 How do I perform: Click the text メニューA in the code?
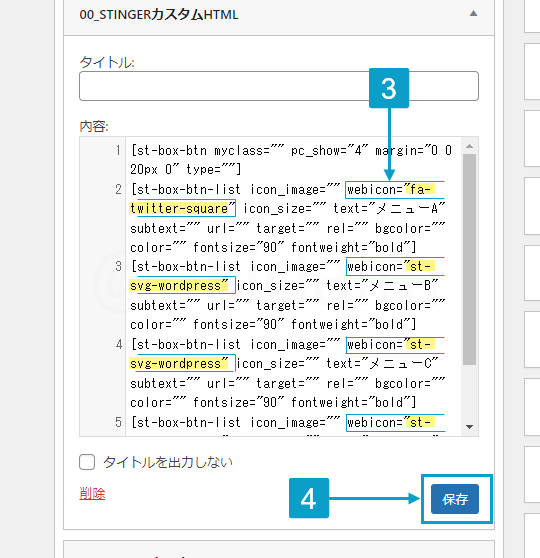pos(407,209)
